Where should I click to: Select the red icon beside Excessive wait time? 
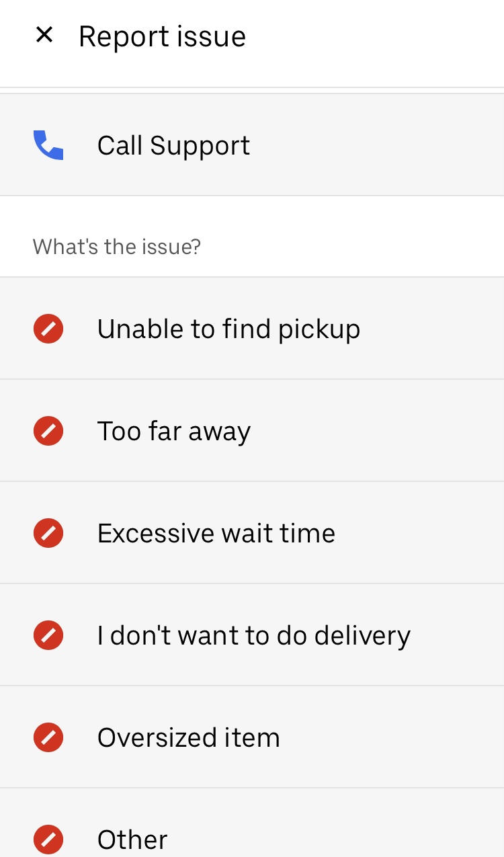tap(48, 533)
